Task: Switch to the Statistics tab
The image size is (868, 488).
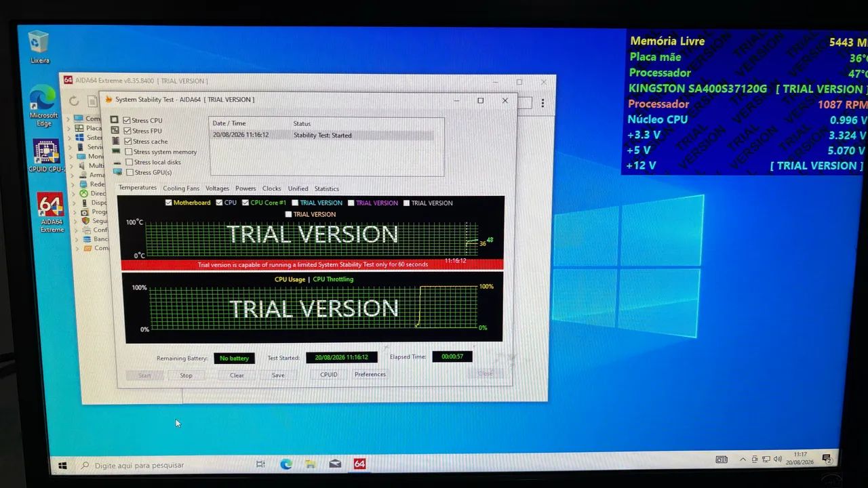Action: 327,188
